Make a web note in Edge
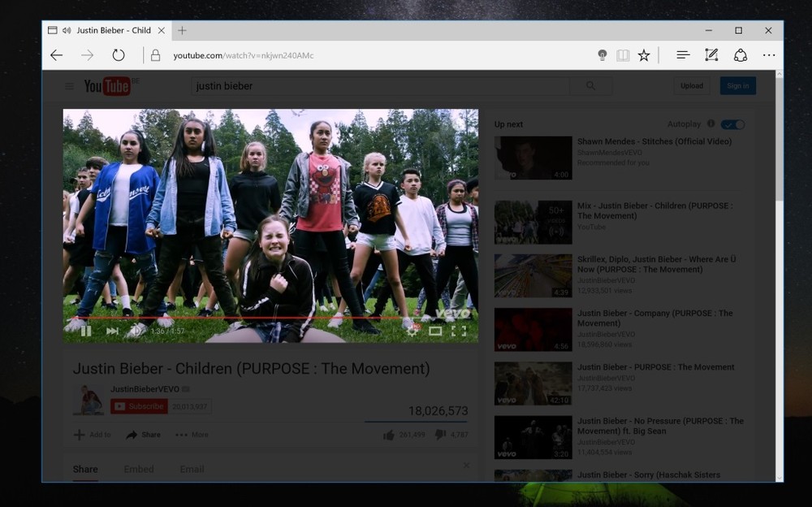 click(711, 55)
